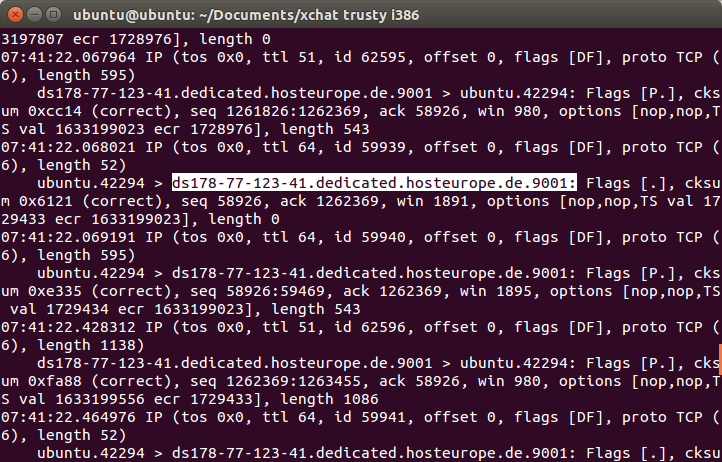722x462 pixels.
Task: Click the text 'id 59941'
Action: [370, 417]
